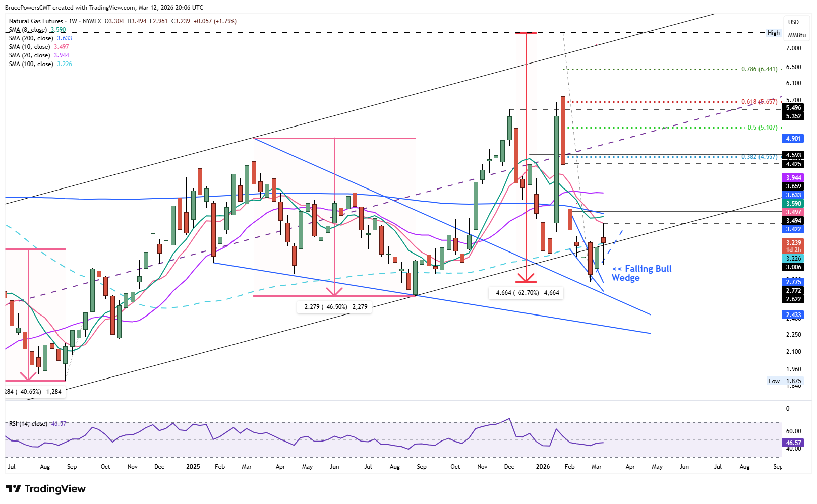
Task: Click the USD currency label on price scale
Action: tap(794, 22)
